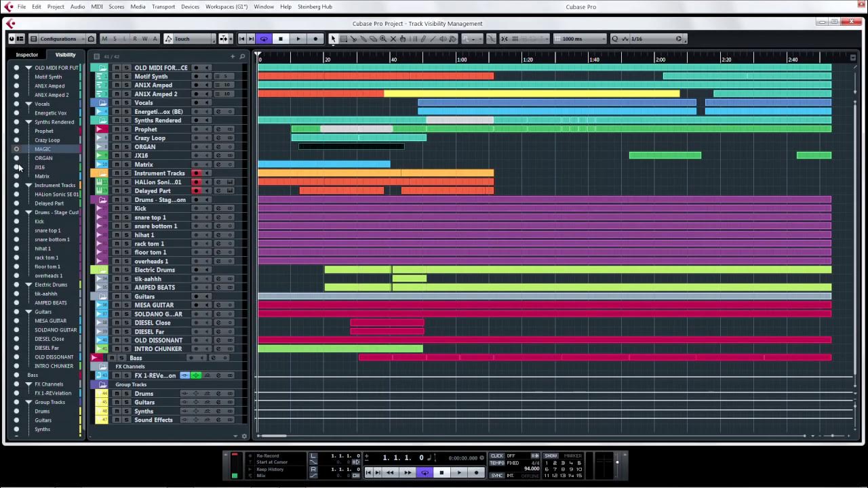This screenshot has height=488, width=868.
Task: Go to next marker in top toolbar
Action: [x=252, y=39]
